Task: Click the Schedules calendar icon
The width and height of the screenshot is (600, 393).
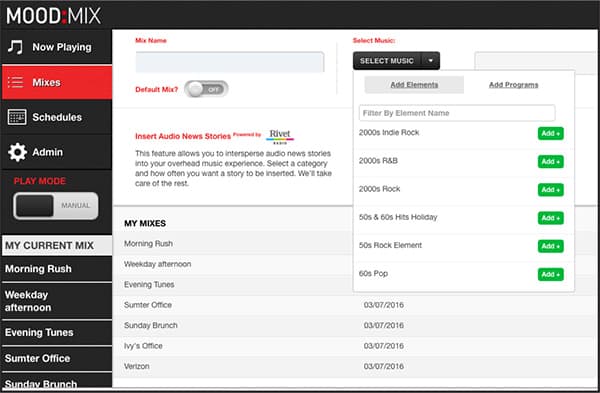Action: [17, 117]
